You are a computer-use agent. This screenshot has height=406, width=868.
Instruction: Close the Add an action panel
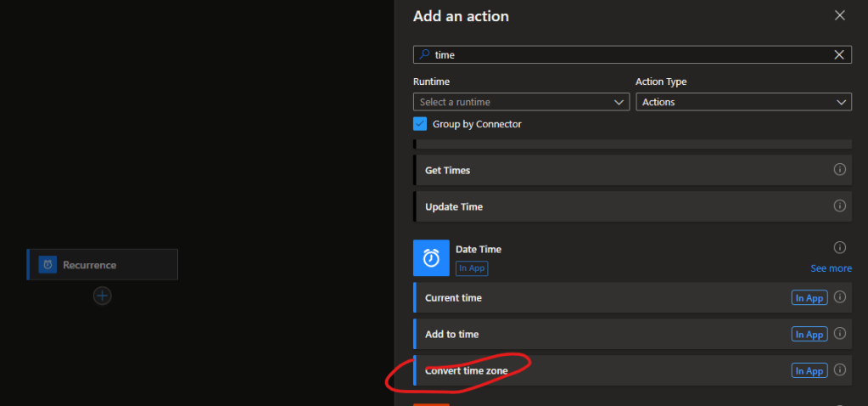tap(840, 15)
